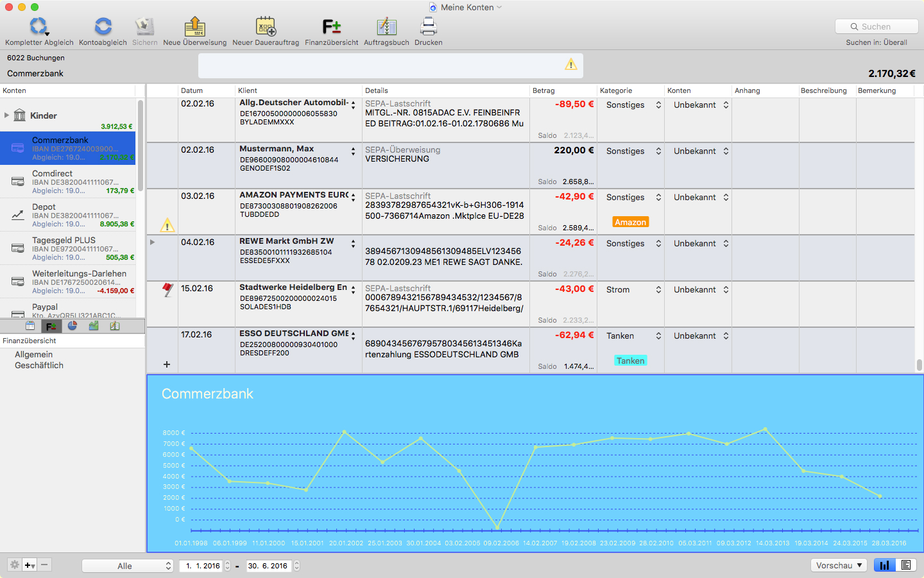Create a Neue Überweisung

click(x=194, y=27)
